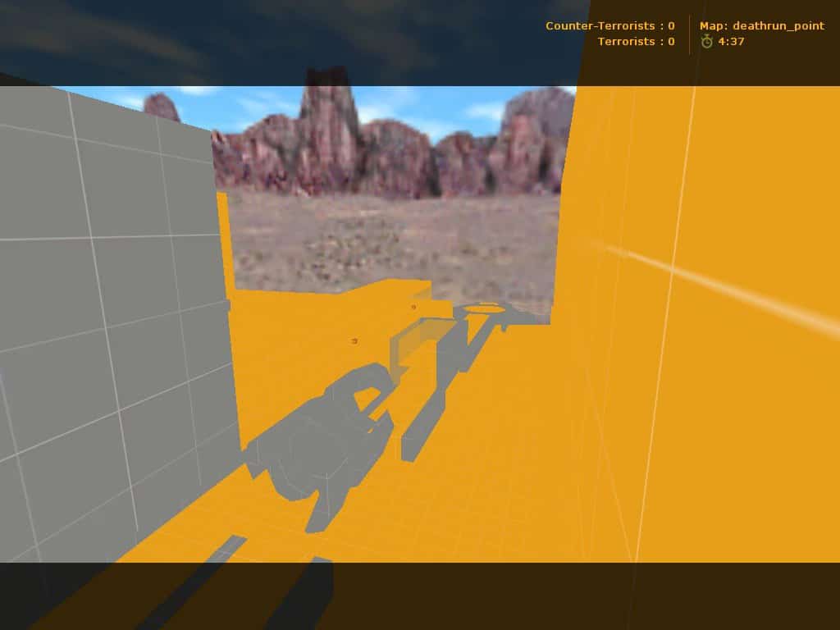The height and width of the screenshot is (630, 840).
Task: Click the small rock peak above gray wall
Action: [162, 106]
